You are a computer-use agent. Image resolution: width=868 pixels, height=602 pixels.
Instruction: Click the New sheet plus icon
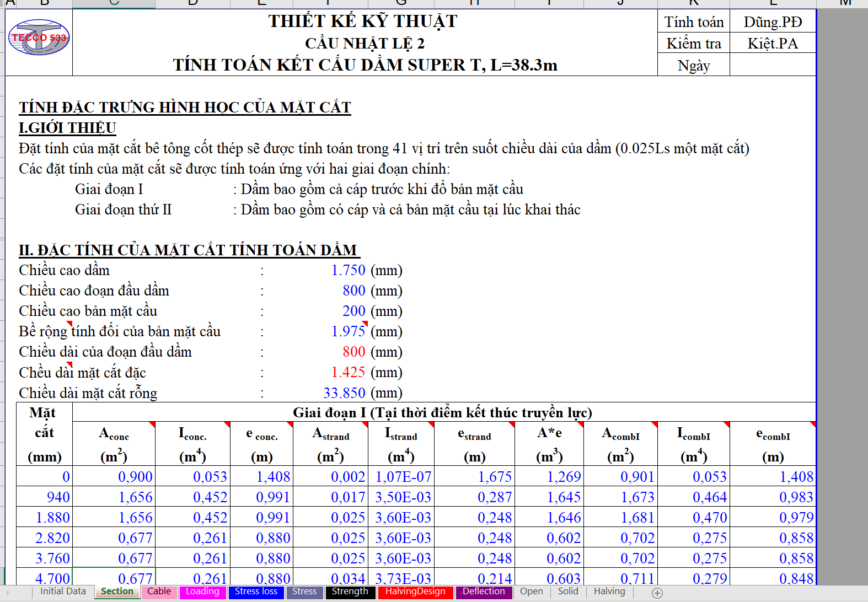point(657,593)
